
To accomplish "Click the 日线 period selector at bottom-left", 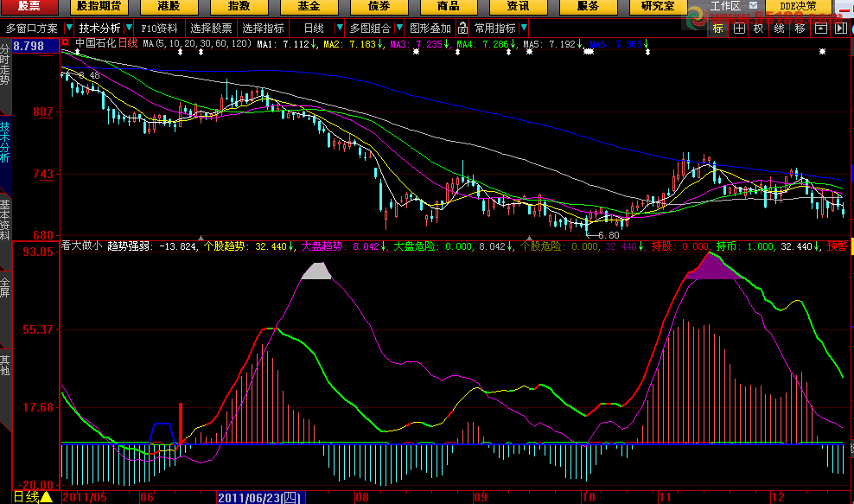I will (x=26, y=497).
